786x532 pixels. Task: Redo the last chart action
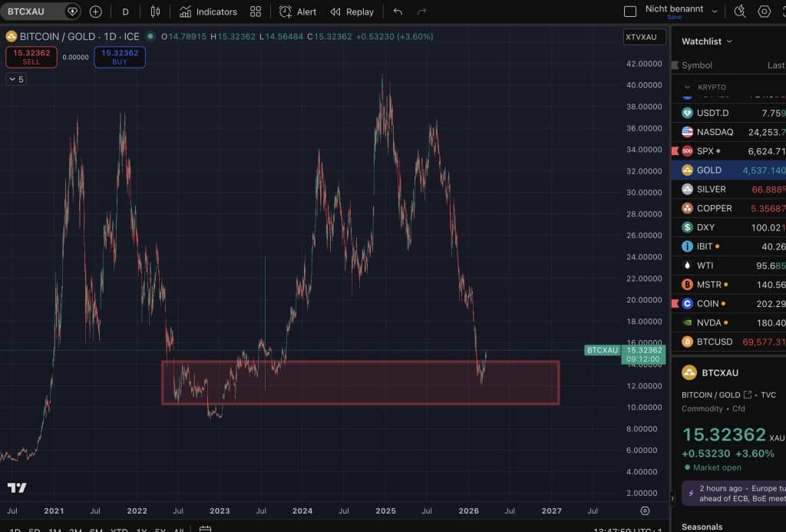click(x=421, y=12)
